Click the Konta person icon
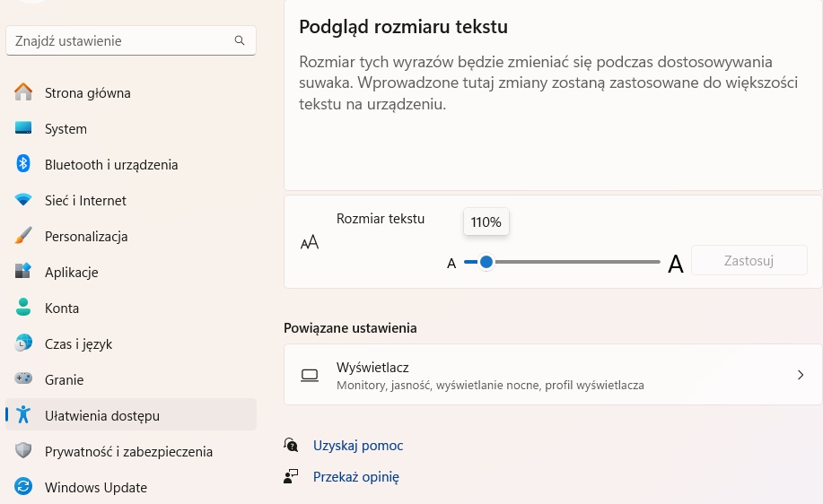The image size is (823, 504). [x=23, y=308]
